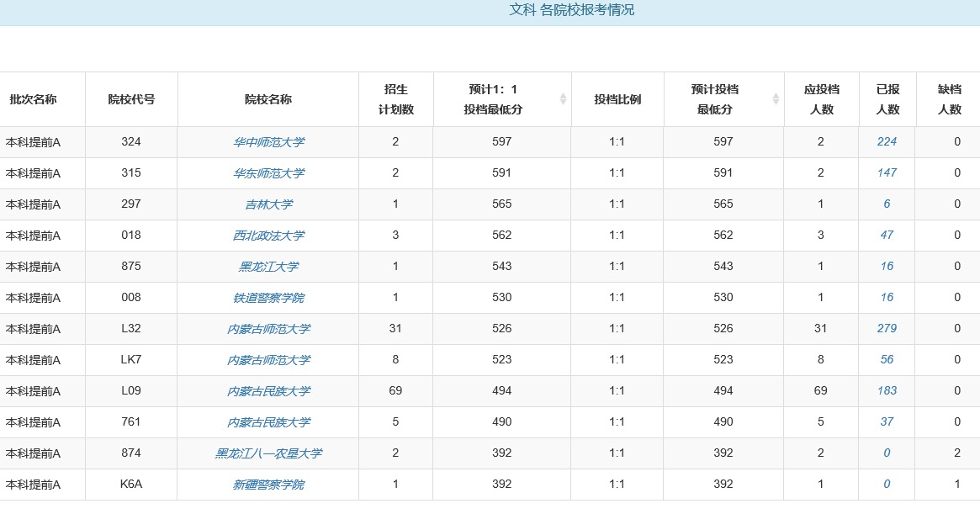Open the 183 applicants link
Image resolution: width=980 pixels, height=514 pixels.
[887, 391]
